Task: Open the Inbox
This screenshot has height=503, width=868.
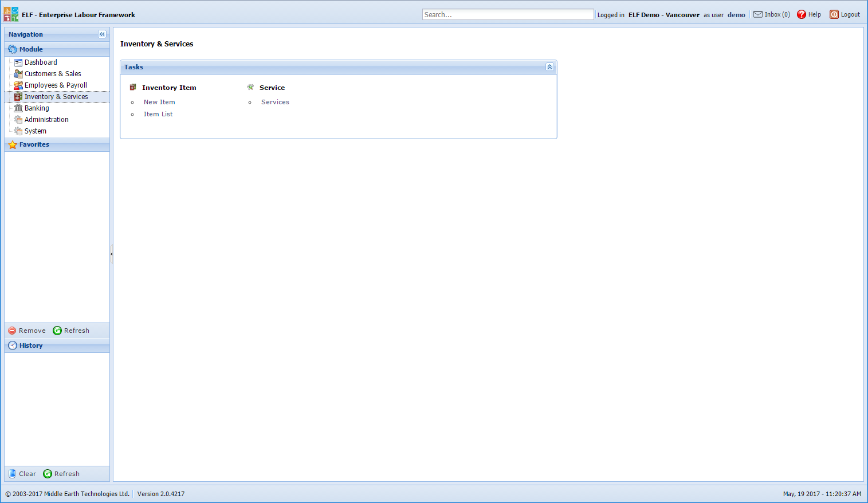Action: tap(771, 14)
